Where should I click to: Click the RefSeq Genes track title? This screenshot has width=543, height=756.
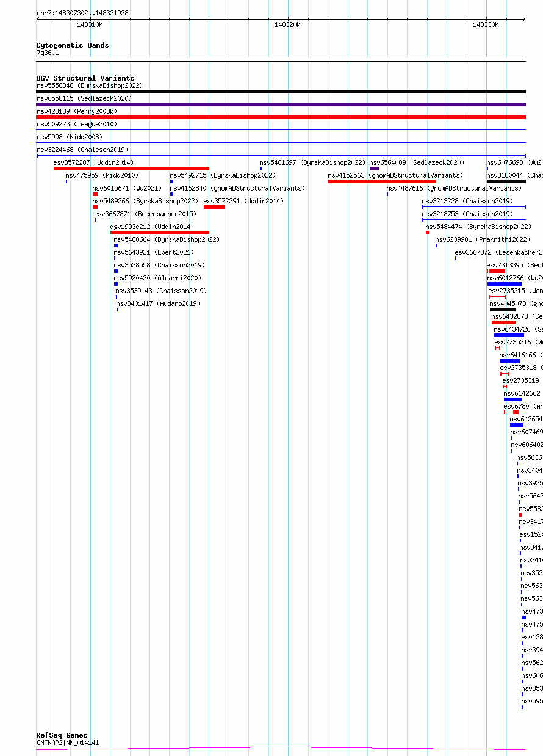(62, 735)
